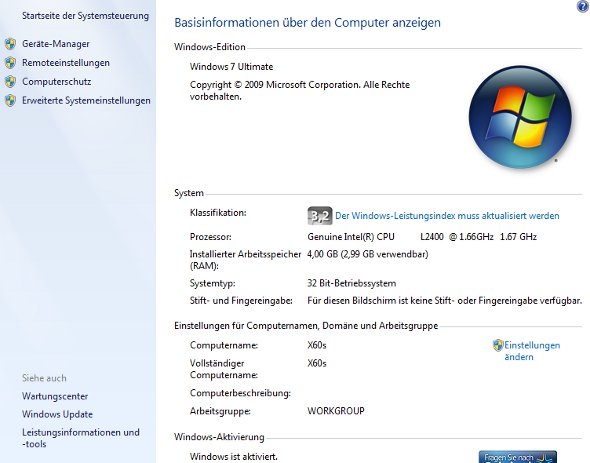The height and width of the screenshot is (463, 590).
Task: Select X60s value next to Computername
Action: point(316,345)
